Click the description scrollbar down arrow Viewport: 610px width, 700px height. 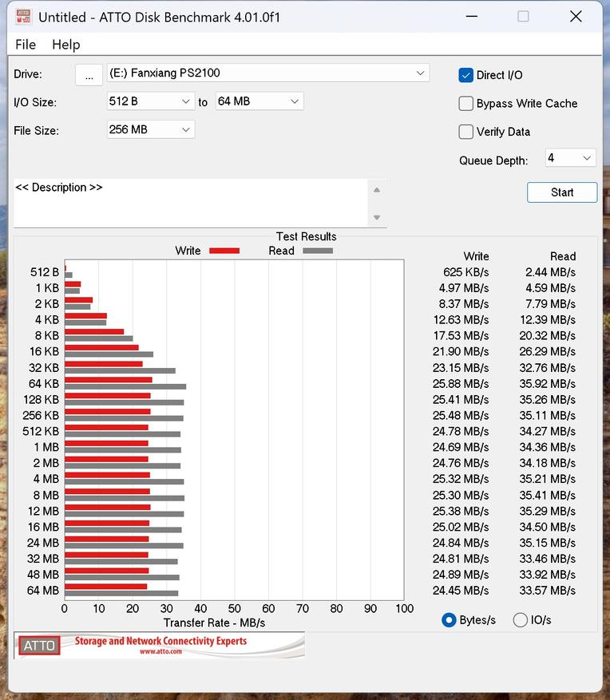click(377, 217)
